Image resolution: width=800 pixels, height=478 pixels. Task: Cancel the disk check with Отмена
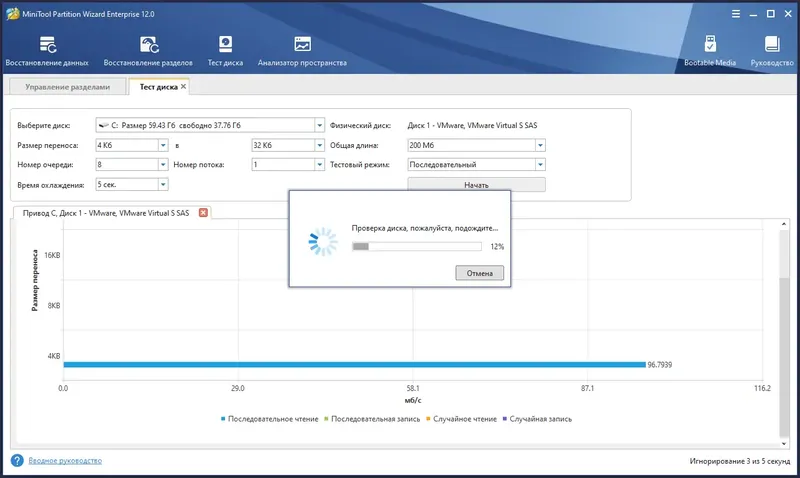pyautogui.click(x=480, y=273)
